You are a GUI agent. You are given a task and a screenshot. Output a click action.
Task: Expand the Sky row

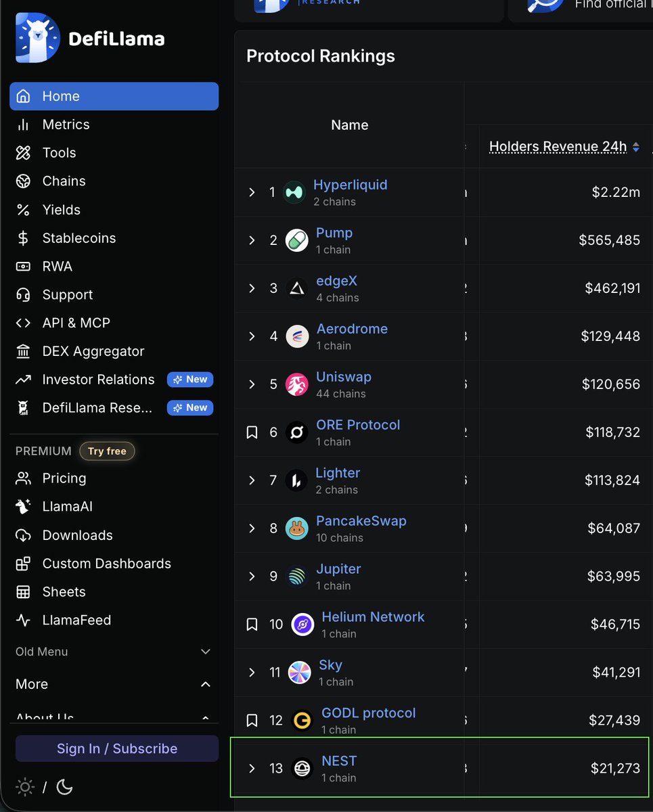click(x=252, y=673)
